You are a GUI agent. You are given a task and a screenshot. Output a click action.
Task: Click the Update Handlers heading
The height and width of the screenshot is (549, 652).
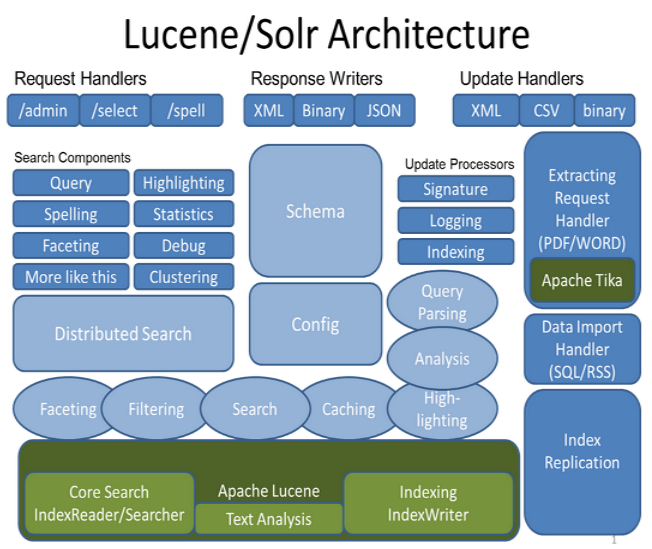pyautogui.click(x=521, y=78)
